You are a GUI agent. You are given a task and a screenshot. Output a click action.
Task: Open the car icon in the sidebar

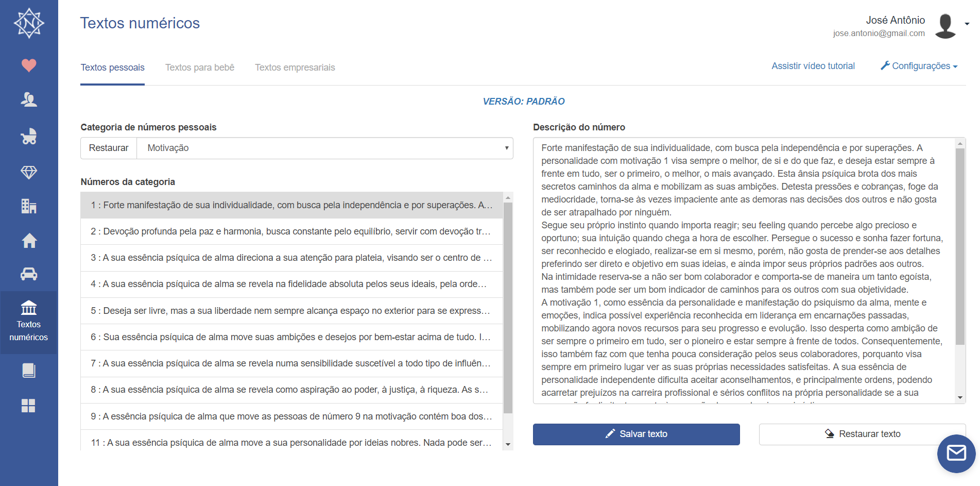point(29,274)
